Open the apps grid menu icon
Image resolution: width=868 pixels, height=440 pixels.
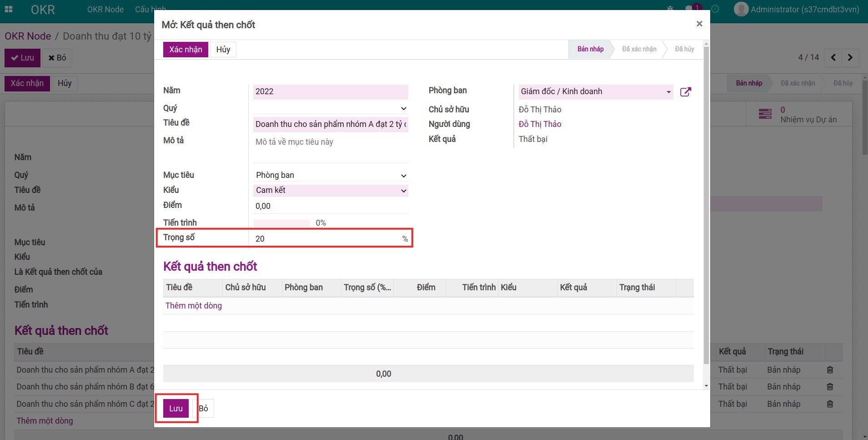9,9
